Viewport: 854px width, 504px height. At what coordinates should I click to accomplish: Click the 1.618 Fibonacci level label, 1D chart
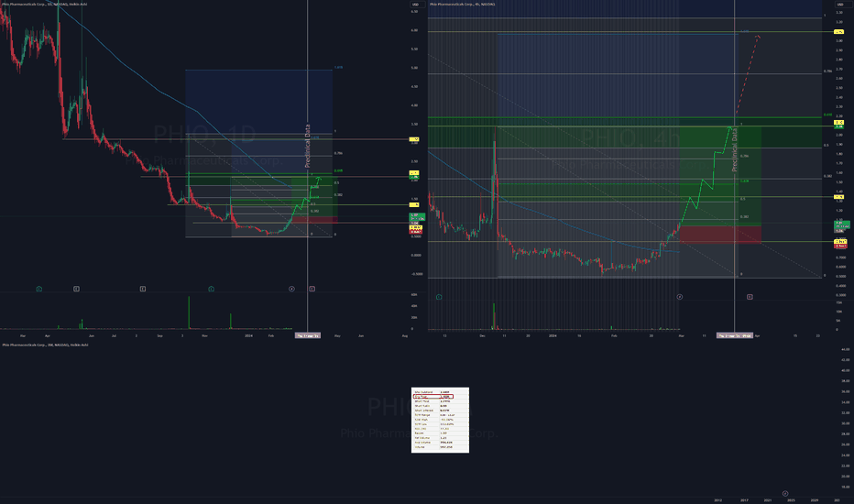[x=338, y=67]
